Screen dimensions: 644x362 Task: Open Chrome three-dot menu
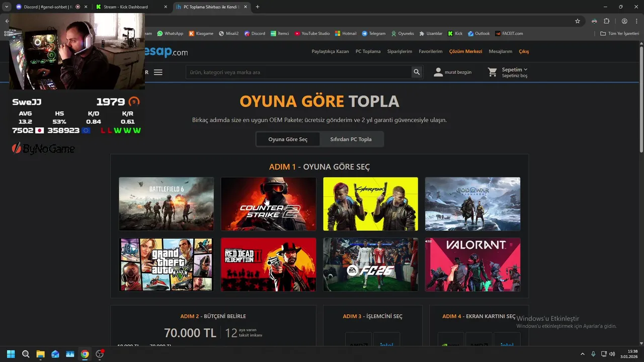click(x=636, y=21)
